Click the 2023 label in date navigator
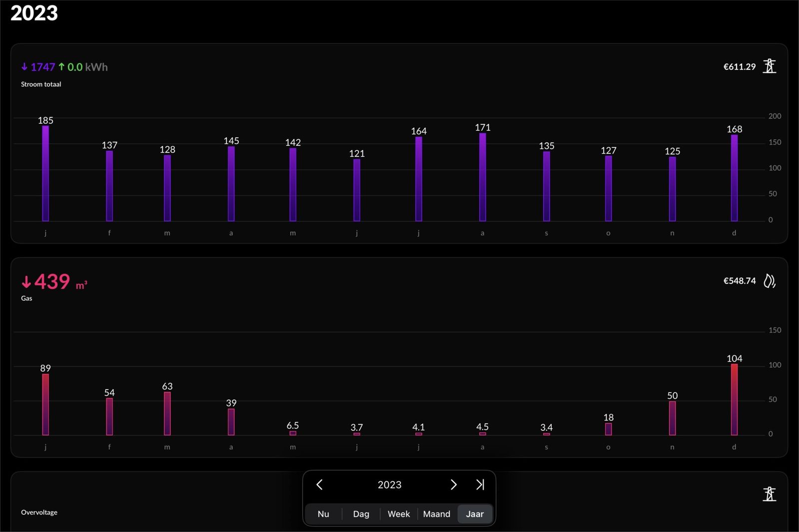This screenshot has height=532, width=799. coord(390,485)
